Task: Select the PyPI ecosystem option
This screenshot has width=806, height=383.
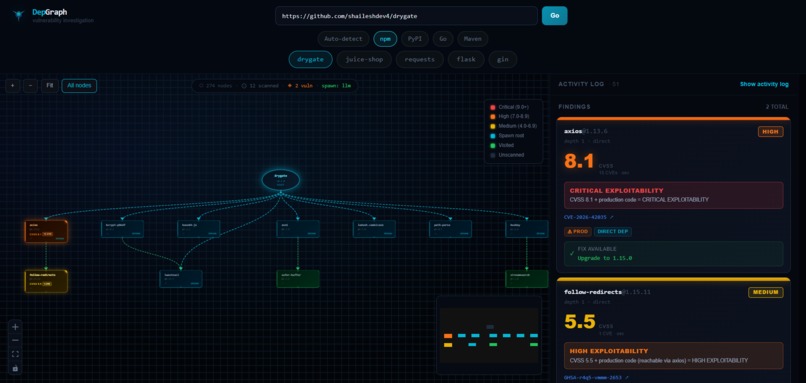Action: coord(415,39)
